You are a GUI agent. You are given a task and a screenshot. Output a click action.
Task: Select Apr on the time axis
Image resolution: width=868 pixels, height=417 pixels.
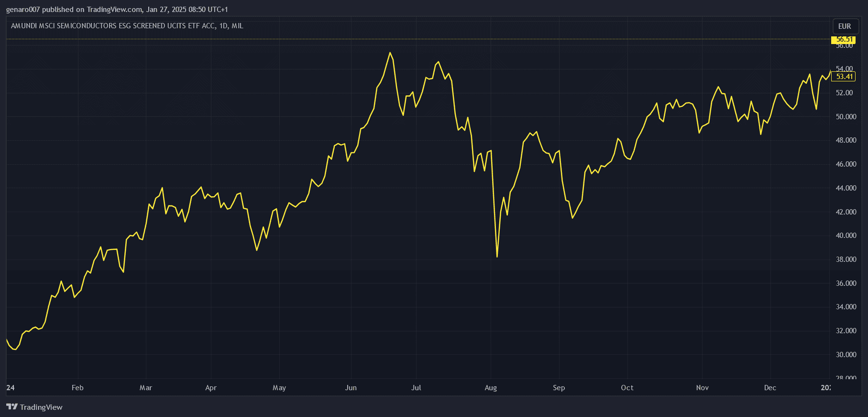pos(211,388)
